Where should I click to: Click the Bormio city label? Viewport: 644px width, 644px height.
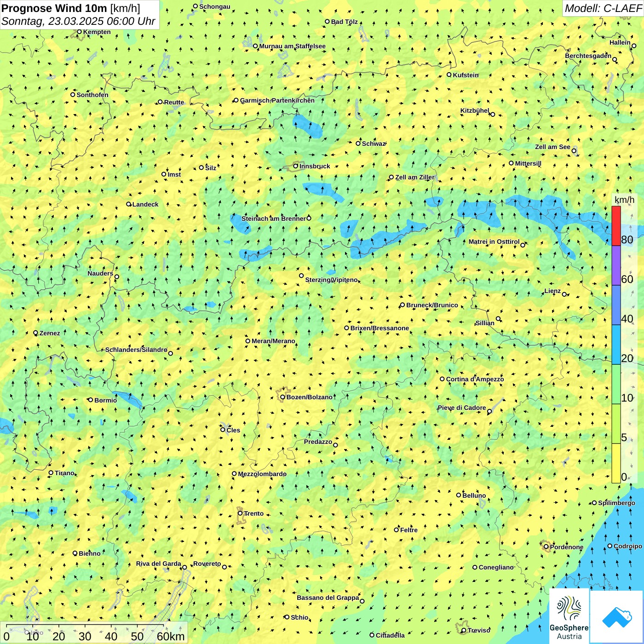pos(105,400)
